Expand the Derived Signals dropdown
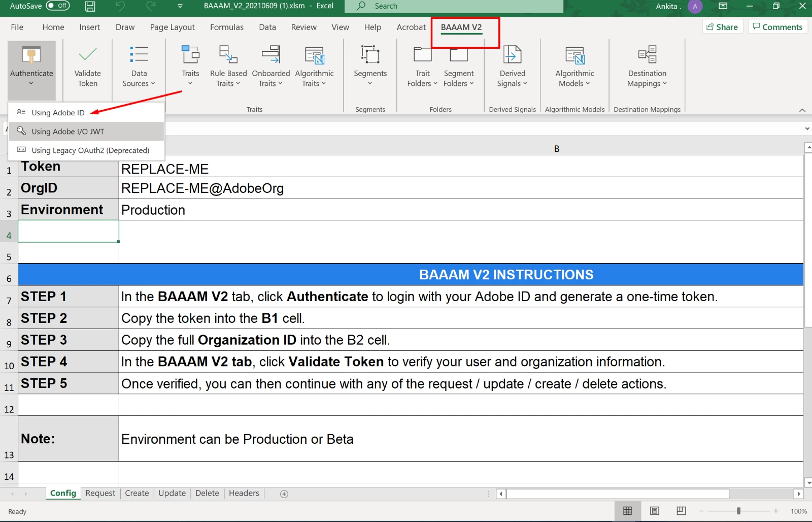Image resolution: width=812 pixels, height=522 pixels. (525, 83)
